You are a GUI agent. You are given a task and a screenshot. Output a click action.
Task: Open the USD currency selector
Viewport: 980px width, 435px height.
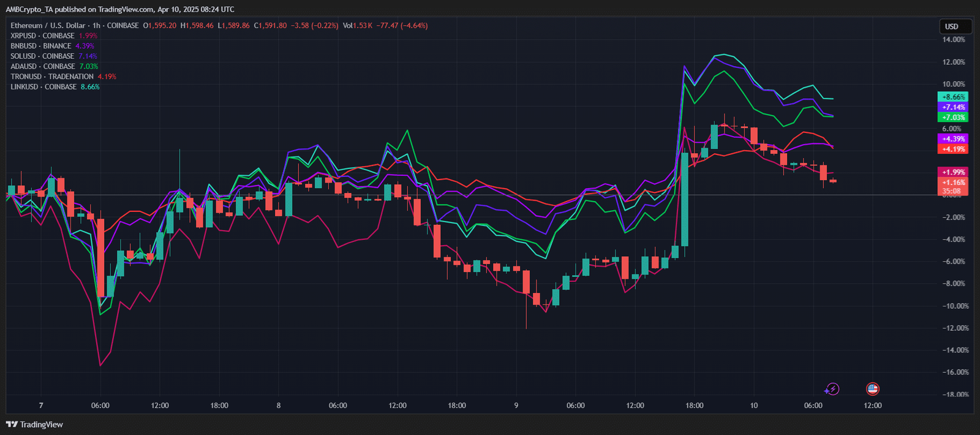955,26
